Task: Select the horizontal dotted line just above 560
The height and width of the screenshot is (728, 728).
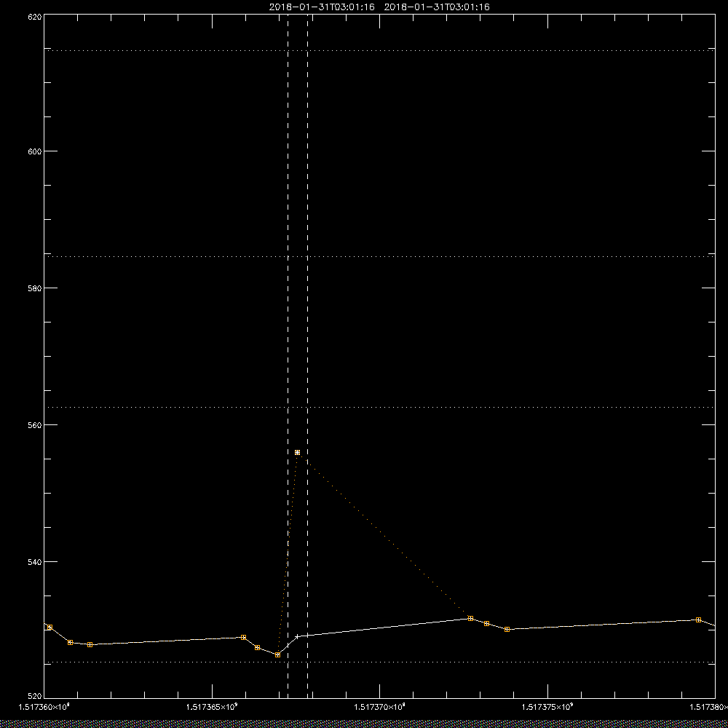Action: pos(379,407)
